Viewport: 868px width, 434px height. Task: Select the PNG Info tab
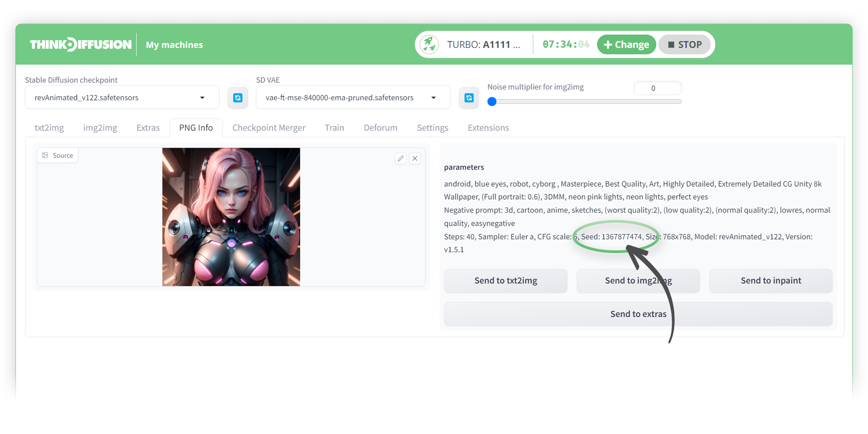[196, 128]
